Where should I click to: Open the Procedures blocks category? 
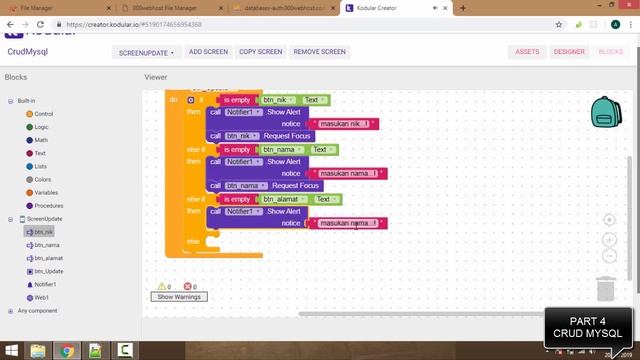tap(45, 205)
